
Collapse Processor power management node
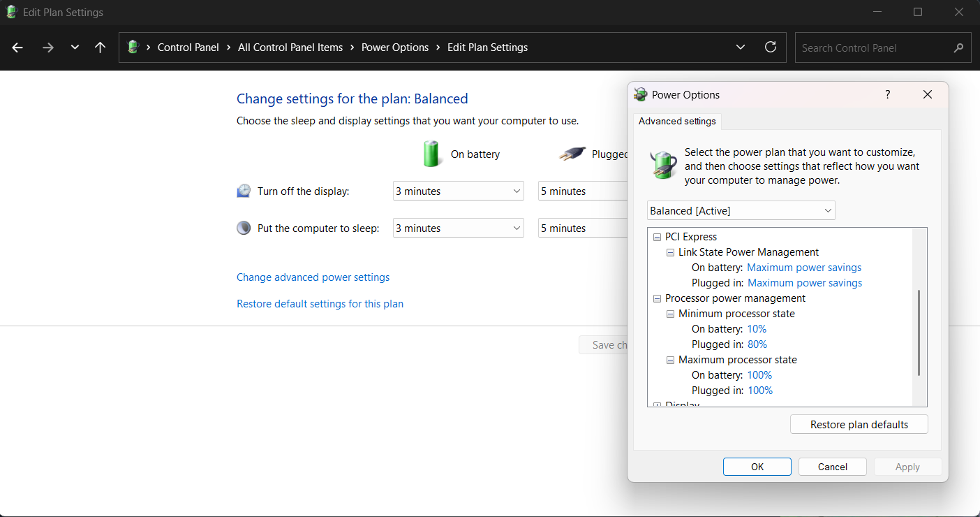[657, 298]
